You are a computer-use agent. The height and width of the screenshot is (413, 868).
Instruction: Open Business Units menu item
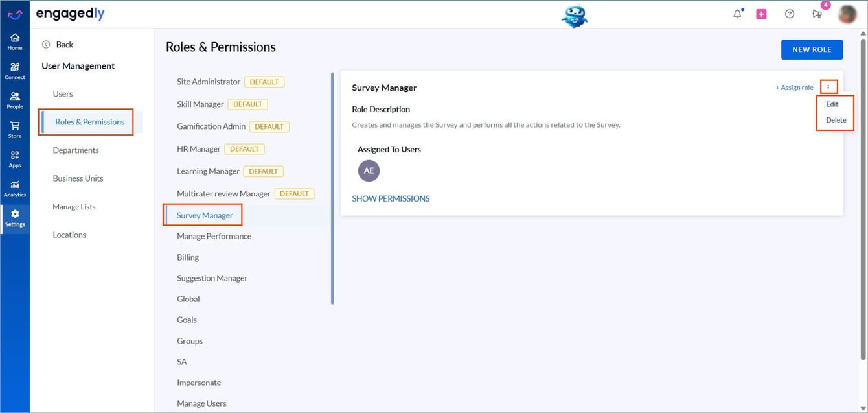point(78,178)
